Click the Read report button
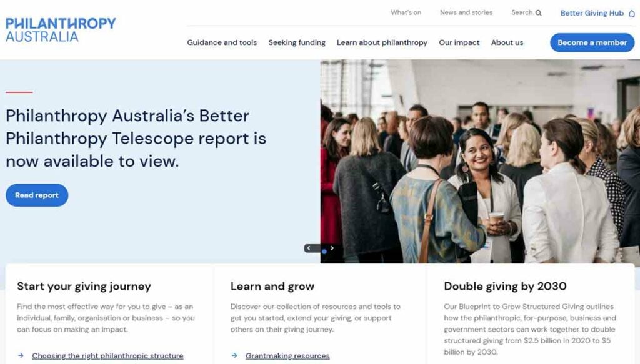640x364 pixels. (x=37, y=195)
